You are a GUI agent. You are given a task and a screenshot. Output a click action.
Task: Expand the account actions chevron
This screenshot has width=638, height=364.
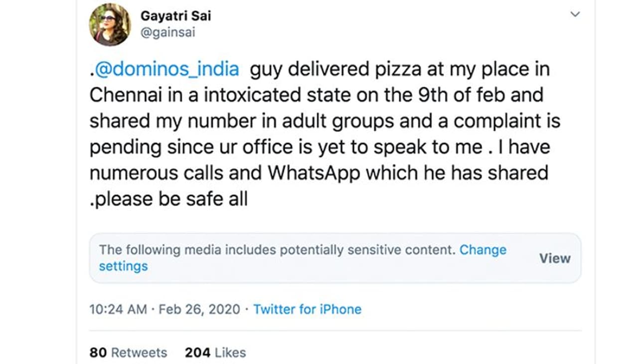click(x=574, y=15)
